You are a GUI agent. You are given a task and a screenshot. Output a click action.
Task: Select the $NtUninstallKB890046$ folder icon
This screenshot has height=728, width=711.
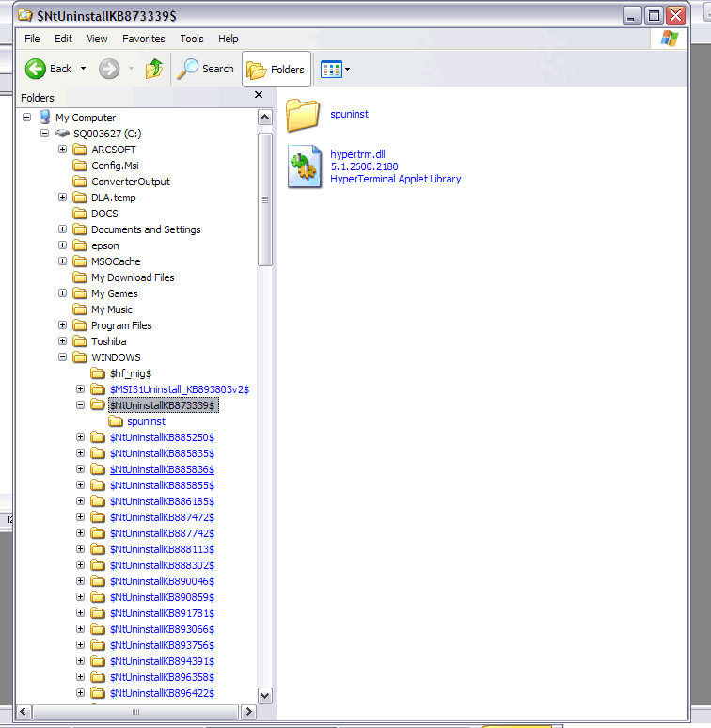98,581
